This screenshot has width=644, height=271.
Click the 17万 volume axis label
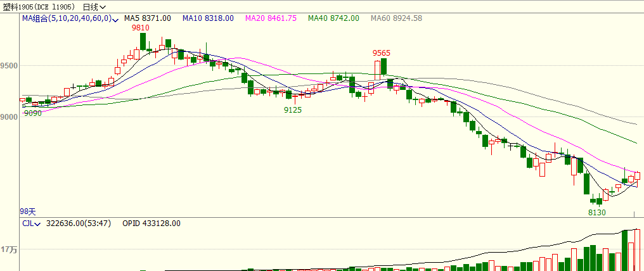9,249
